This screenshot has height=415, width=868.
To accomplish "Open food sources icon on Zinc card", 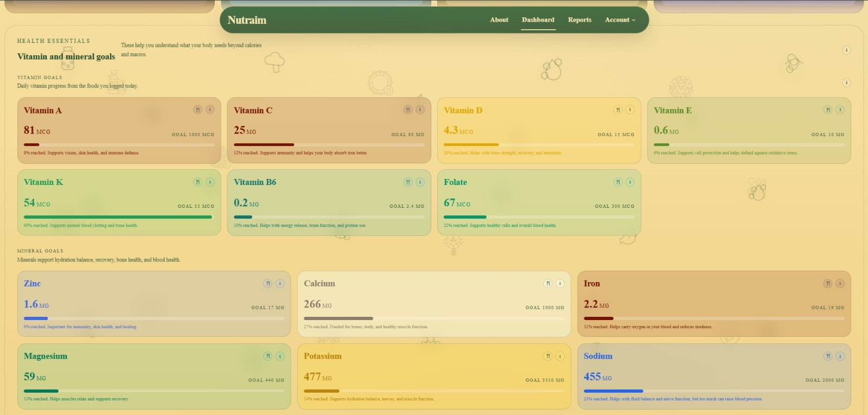I will (268, 283).
